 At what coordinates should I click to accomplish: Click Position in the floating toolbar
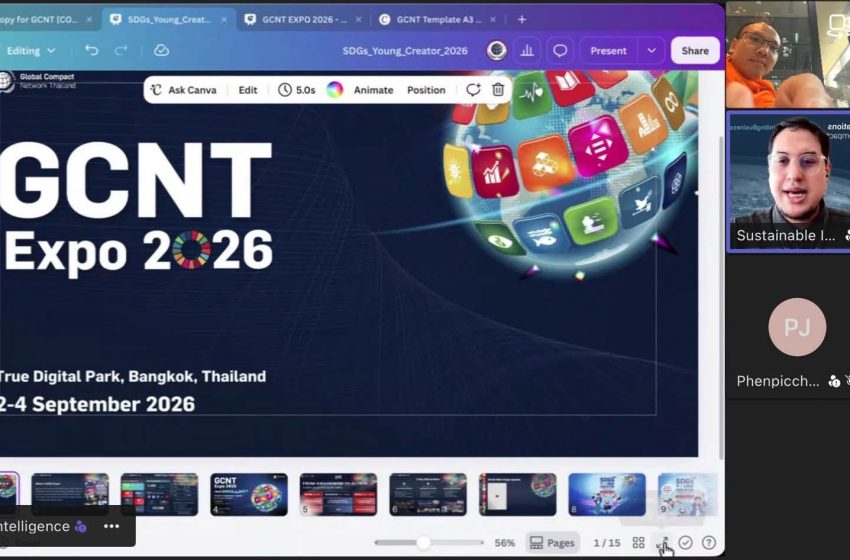pyautogui.click(x=426, y=90)
